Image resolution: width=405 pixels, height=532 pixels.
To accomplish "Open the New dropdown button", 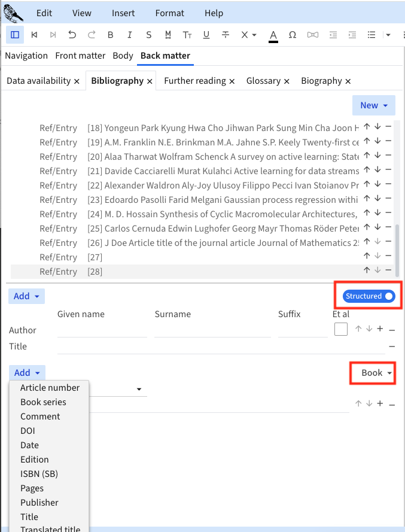I will coord(374,105).
